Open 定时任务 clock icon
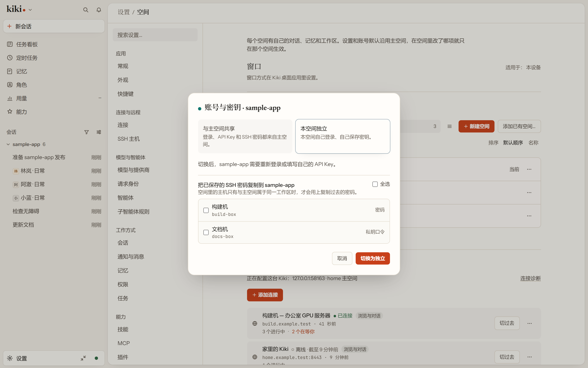This screenshot has width=588, height=368. tap(10, 58)
